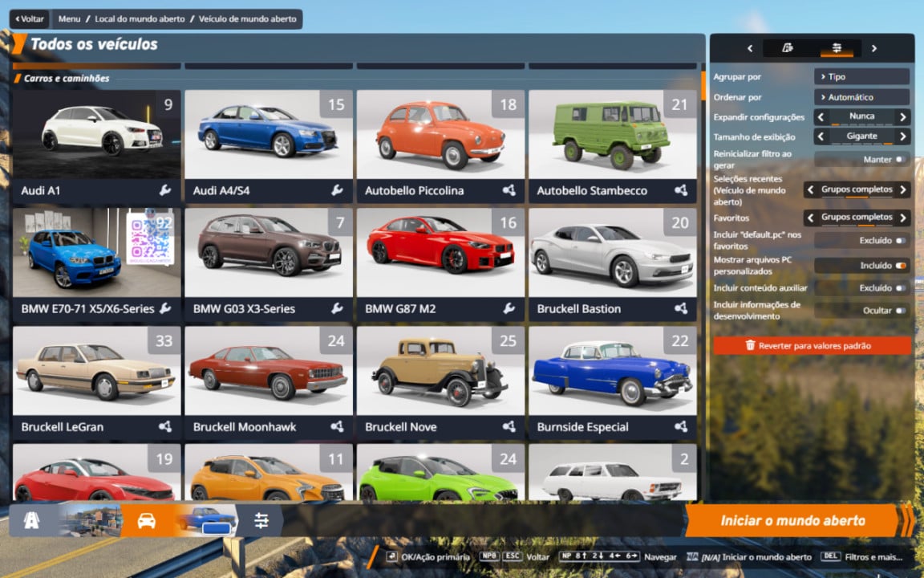Click the wrench icon on BMW E70-71 X5/X6-Series
The image size is (924, 578).
(165, 308)
